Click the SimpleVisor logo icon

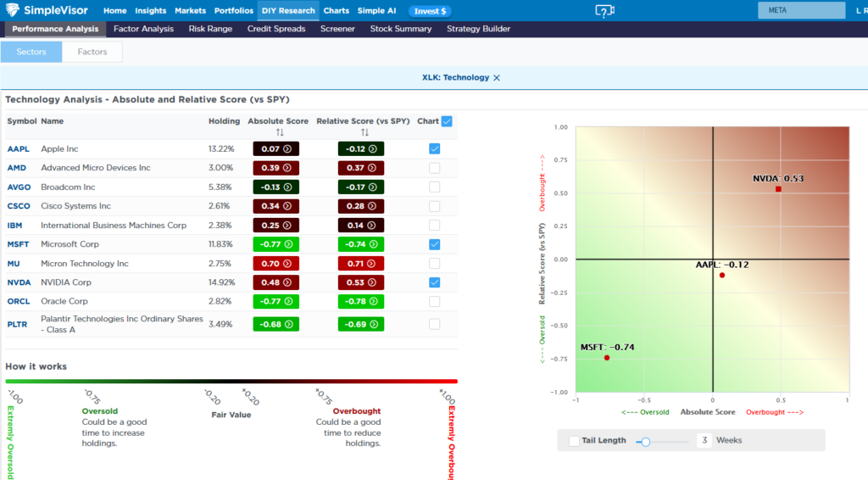click(x=14, y=10)
